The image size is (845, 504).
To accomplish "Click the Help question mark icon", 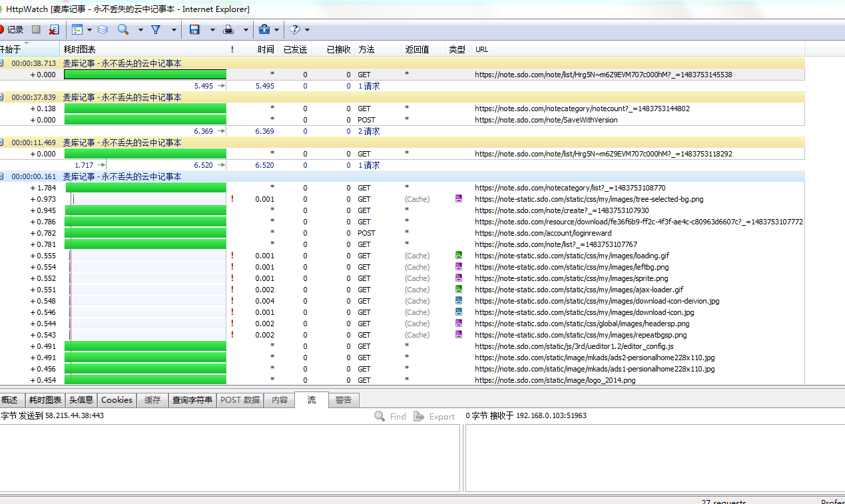I will 295,30.
